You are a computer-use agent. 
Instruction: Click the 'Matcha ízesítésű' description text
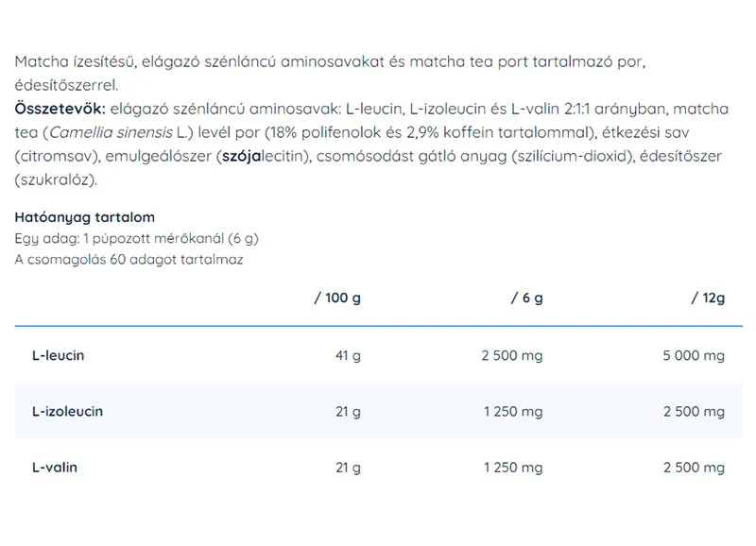(x=76, y=61)
